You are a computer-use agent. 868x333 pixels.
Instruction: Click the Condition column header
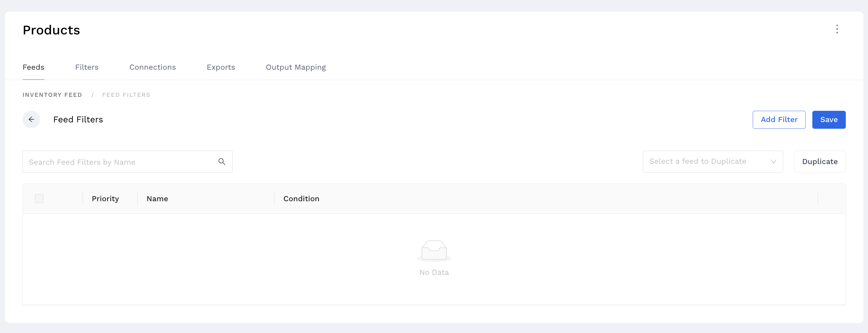click(x=301, y=199)
